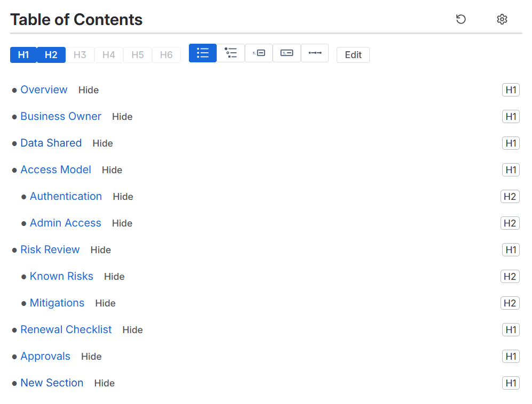Hide the Admin Access entry

point(122,223)
